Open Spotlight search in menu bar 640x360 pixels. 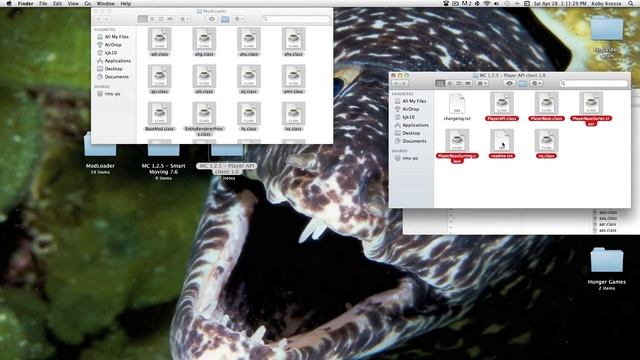[x=631, y=3]
